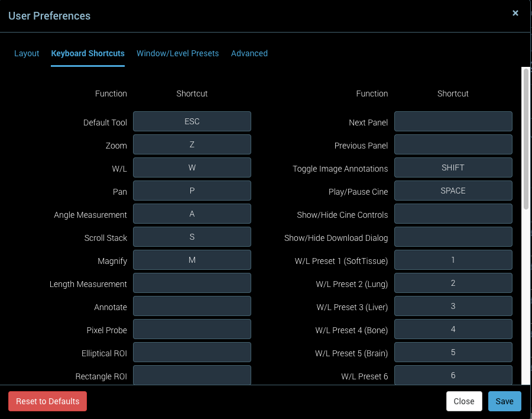Edit the W/L Preset 5 (Brain) shortcut
The height and width of the screenshot is (419, 532).
click(x=453, y=352)
